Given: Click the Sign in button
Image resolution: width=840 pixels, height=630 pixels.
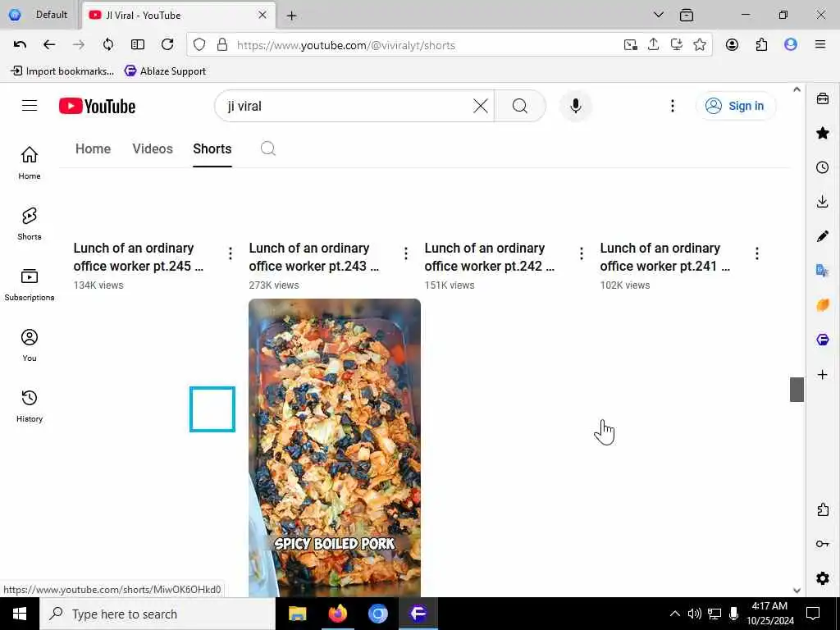Looking at the screenshot, I should pyautogui.click(x=736, y=106).
